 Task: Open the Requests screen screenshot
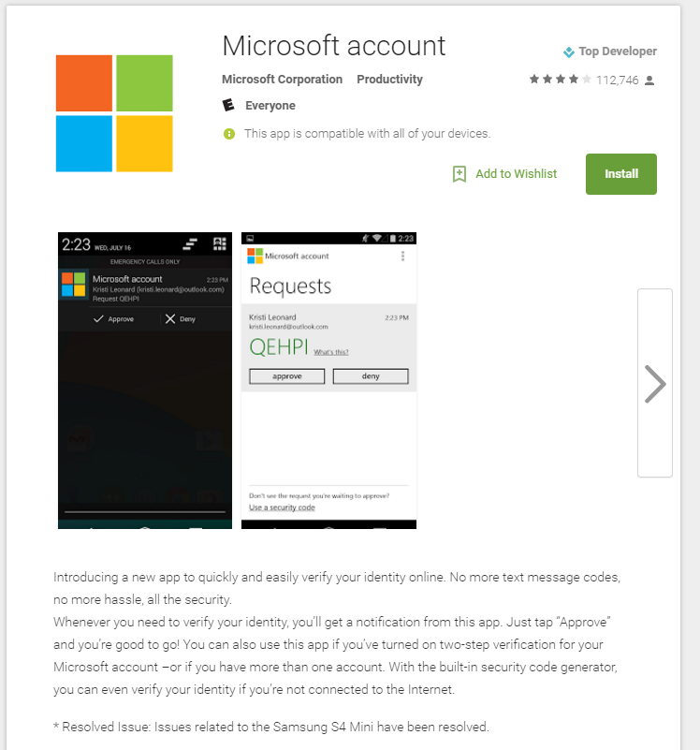pyautogui.click(x=329, y=381)
